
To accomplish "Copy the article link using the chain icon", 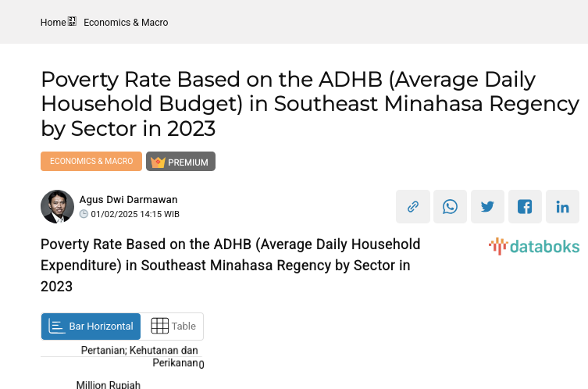I will pos(412,207).
